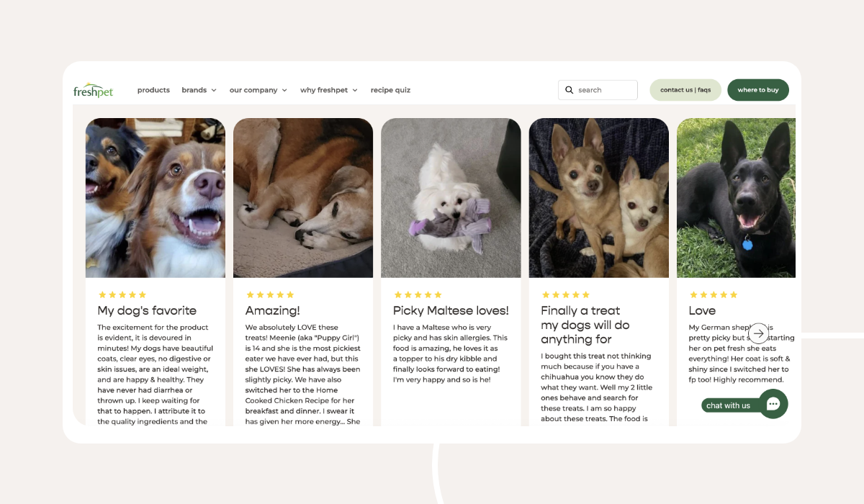Click star rating above "Amazing!" review

click(270, 294)
